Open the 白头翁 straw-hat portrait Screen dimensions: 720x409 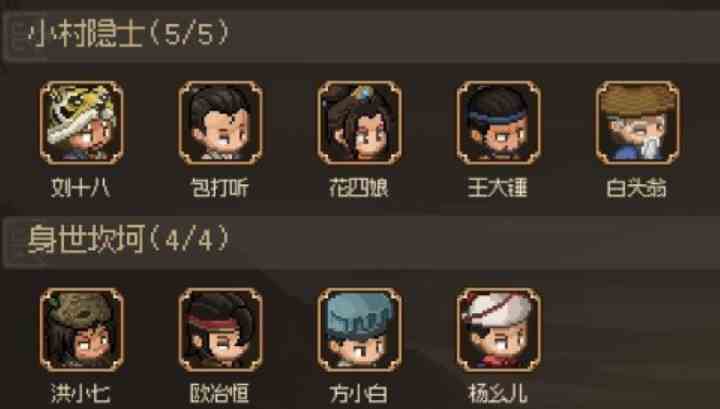coord(638,123)
